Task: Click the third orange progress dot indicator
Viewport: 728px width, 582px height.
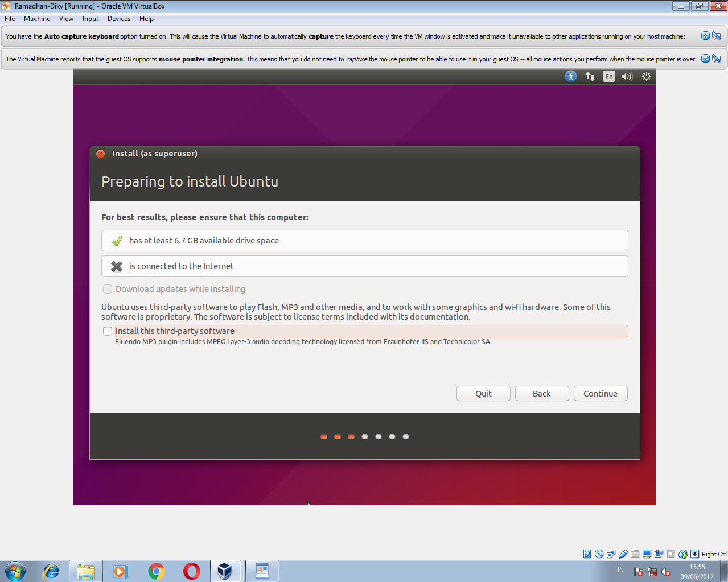Action: (x=351, y=436)
